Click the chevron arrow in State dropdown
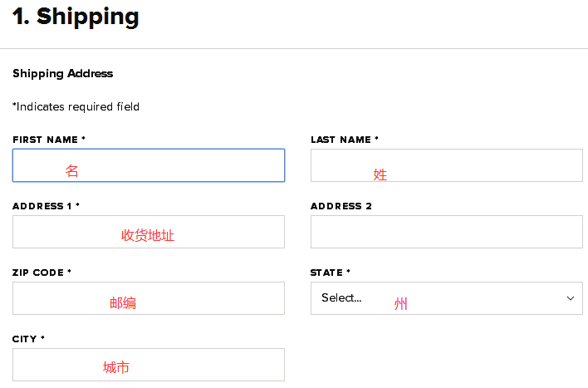Viewport: 588px width, 388px height. coord(571,298)
